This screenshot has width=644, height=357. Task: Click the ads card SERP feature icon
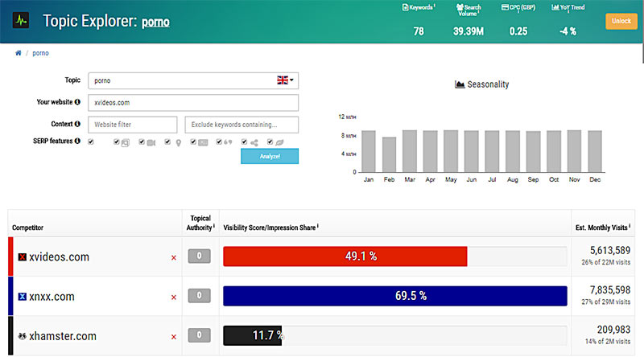203,142
